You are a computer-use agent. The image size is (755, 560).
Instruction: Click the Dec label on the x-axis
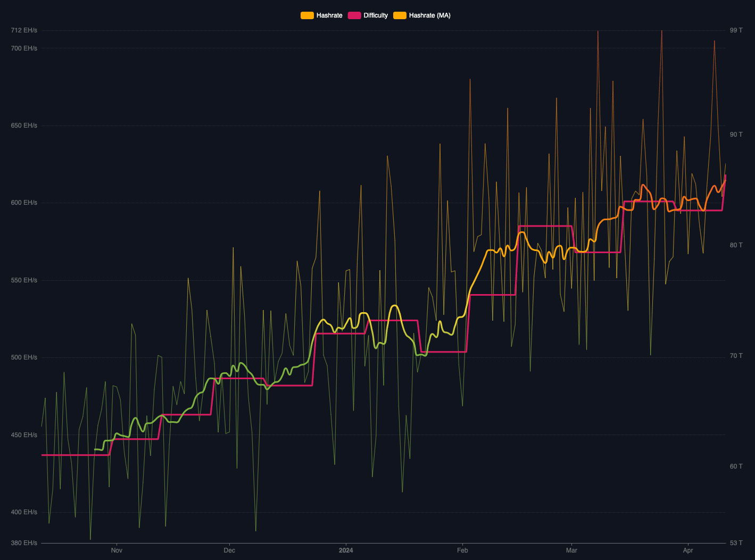pyautogui.click(x=229, y=550)
